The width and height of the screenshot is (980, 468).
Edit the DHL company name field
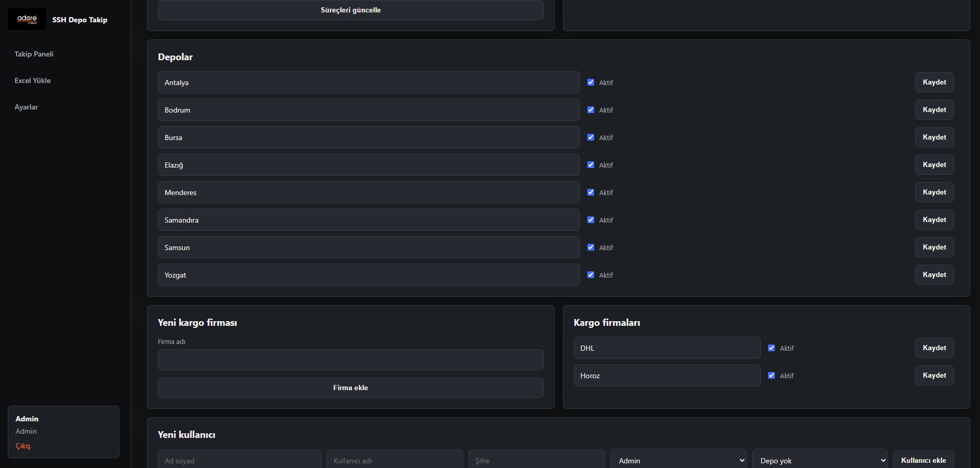click(667, 348)
